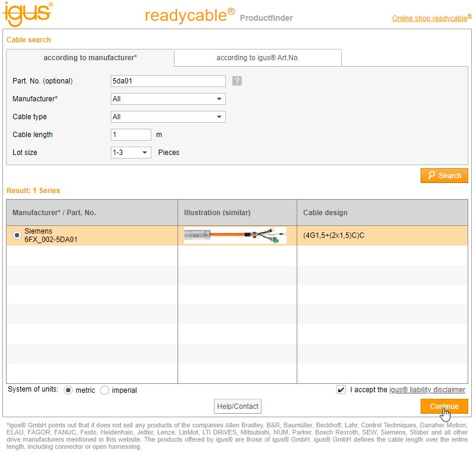
Task: Open the Manufacturer dropdown
Action: [168, 99]
